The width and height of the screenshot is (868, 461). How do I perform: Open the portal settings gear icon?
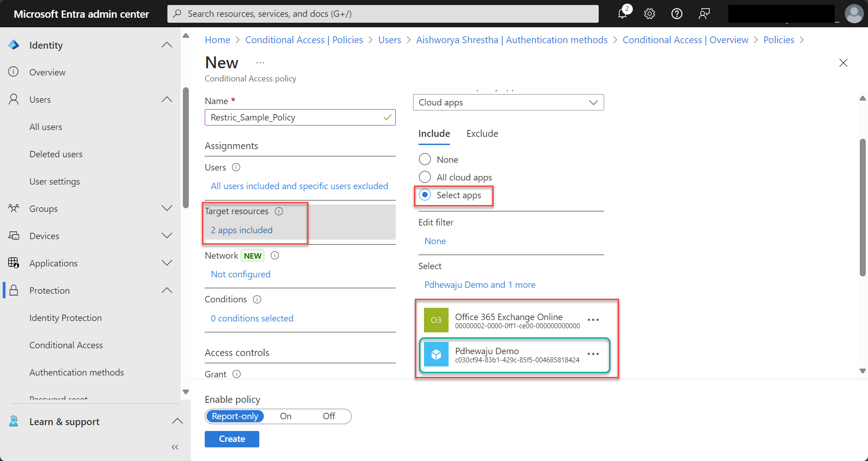[x=650, y=14]
